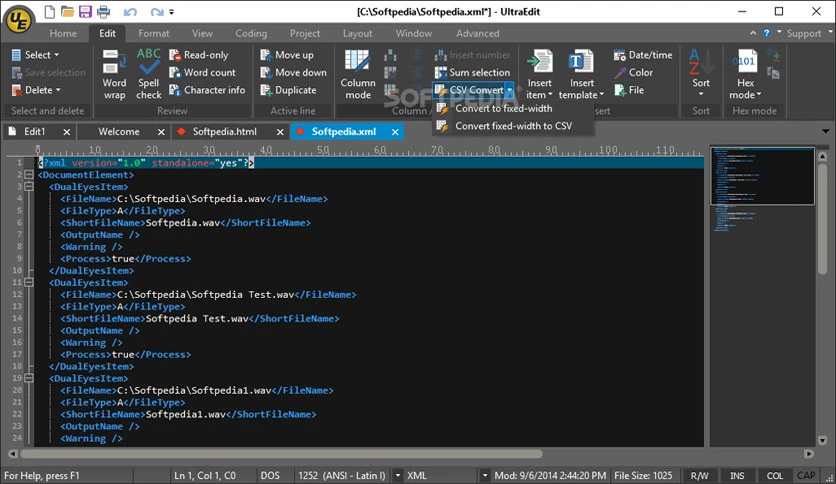Image resolution: width=836 pixels, height=484 pixels.
Task: Collapse the DualEyesItem fold on line 19
Action: click(x=29, y=378)
